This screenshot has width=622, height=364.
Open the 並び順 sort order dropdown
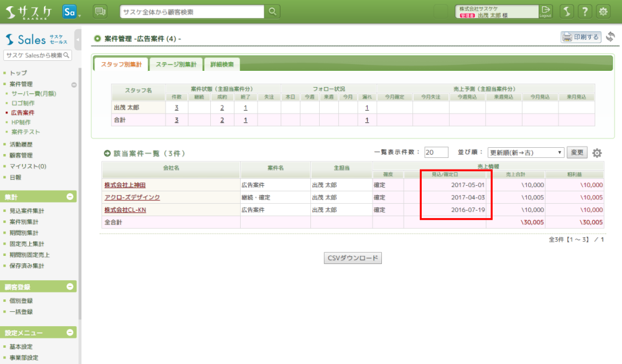[x=526, y=153]
